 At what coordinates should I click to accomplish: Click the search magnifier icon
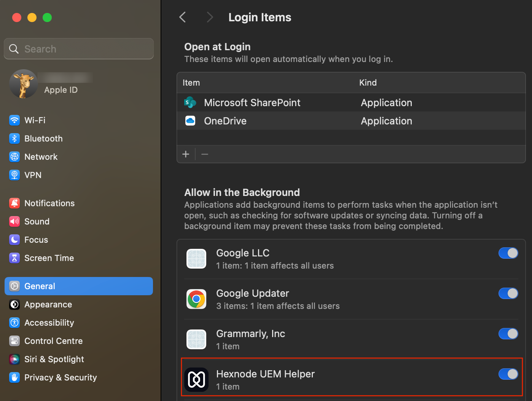14,49
